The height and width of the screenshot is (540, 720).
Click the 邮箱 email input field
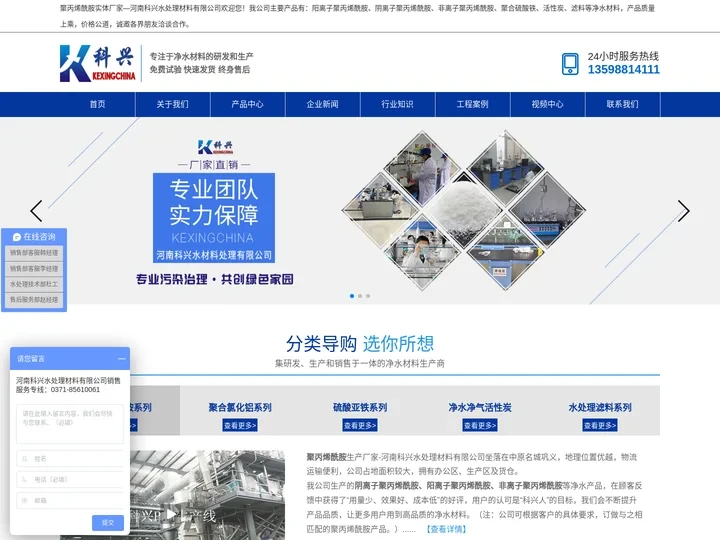(70, 501)
